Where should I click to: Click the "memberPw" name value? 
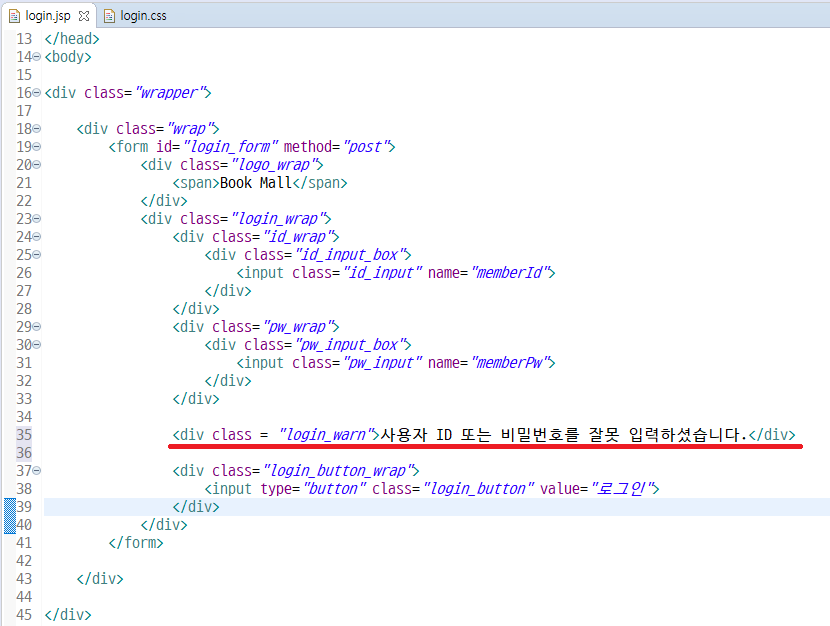coord(510,363)
